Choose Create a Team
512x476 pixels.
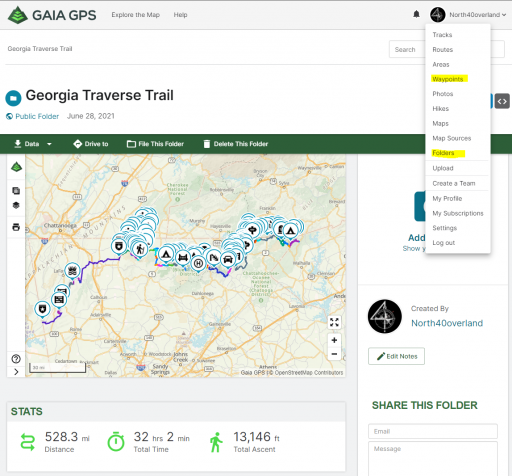coord(454,183)
